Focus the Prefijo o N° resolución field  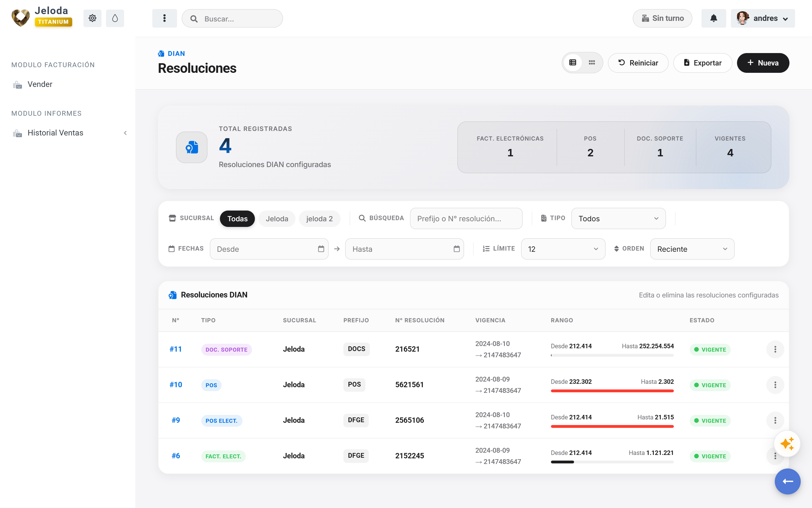point(466,219)
